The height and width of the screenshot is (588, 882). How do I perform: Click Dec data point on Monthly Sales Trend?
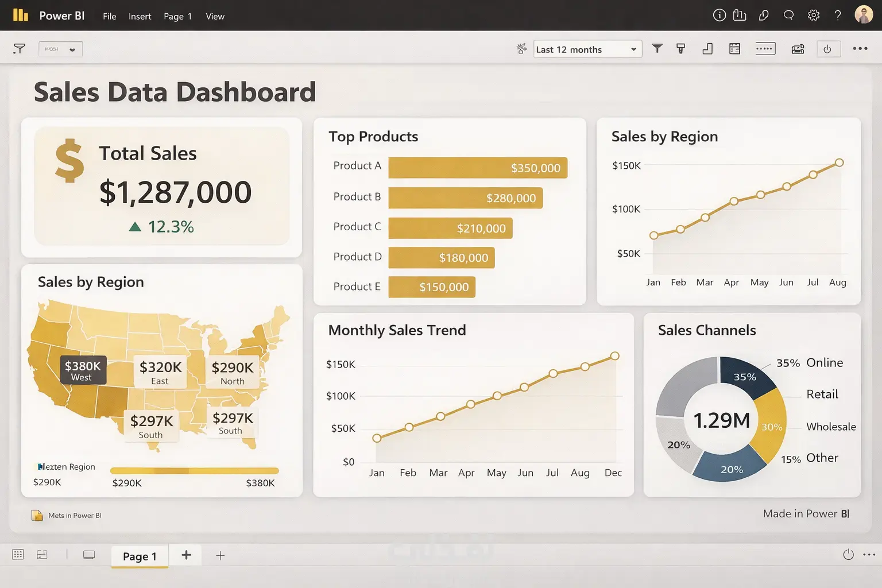(x=614, y=356)
